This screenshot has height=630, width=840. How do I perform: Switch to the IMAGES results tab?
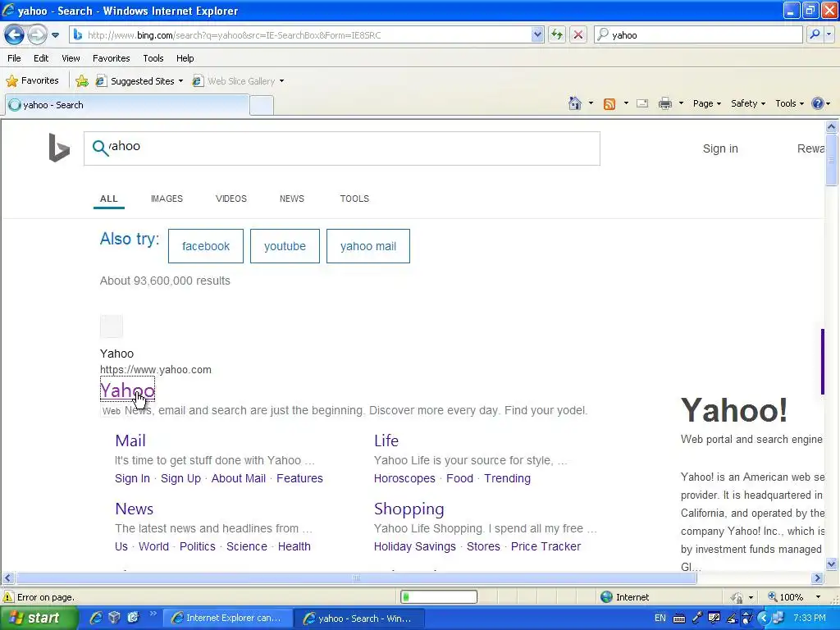click(x=167, y=199)
